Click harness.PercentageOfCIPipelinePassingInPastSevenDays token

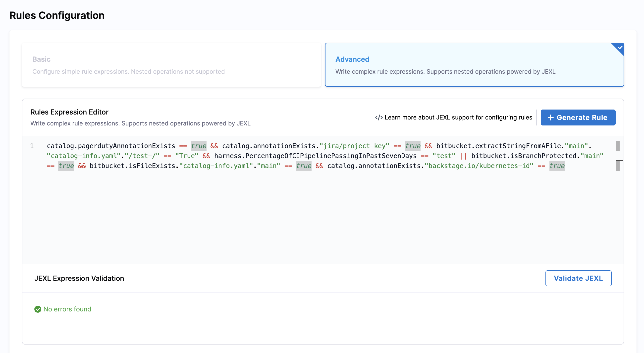(x=315, y=156)
